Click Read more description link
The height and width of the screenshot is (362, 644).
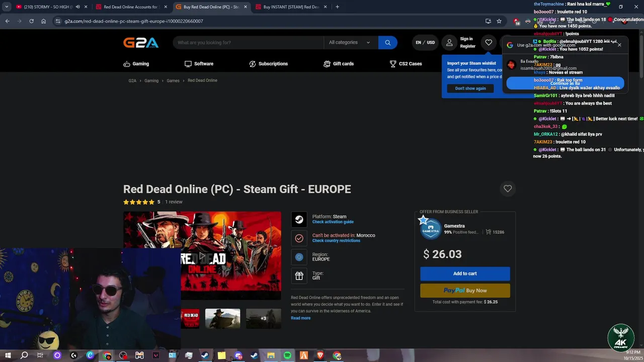point(300,318)
